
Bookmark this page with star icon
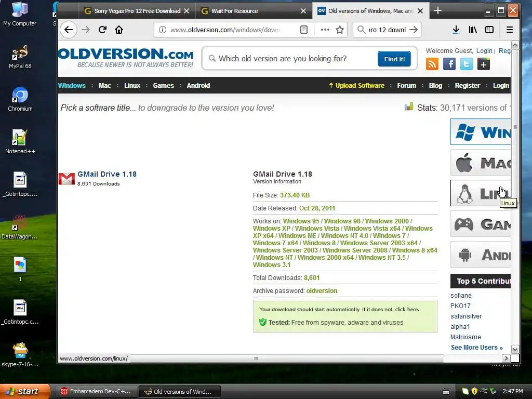pos(340,30)
